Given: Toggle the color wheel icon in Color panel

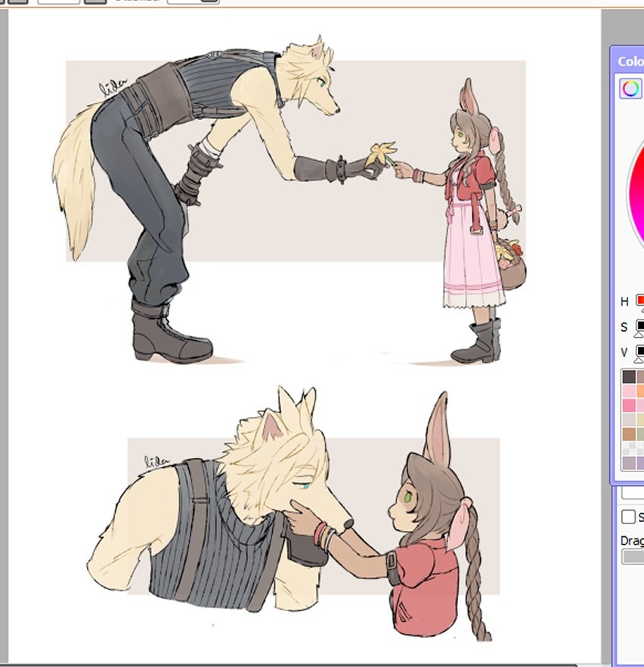Looking at the screenshot, I should 630,88.
